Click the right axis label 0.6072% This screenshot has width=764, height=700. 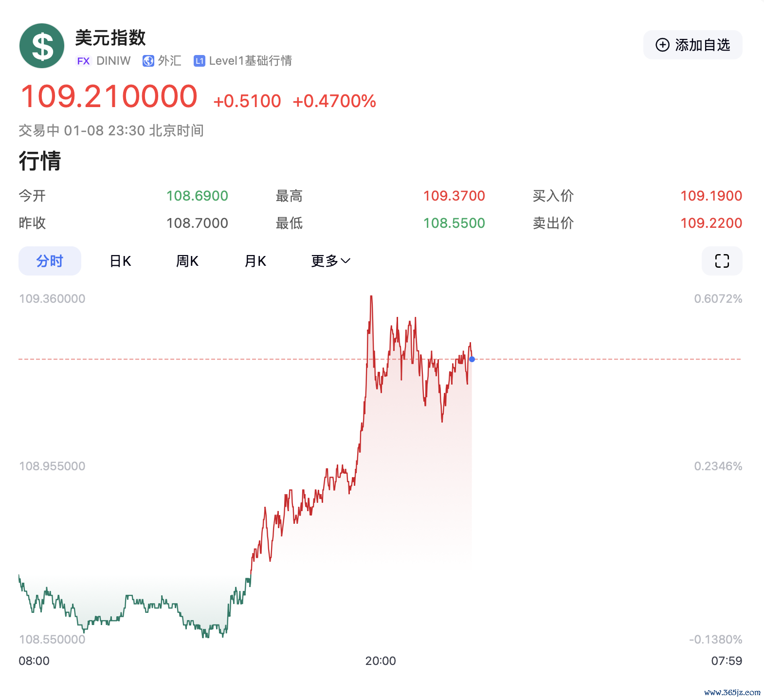tap(718, 298)
